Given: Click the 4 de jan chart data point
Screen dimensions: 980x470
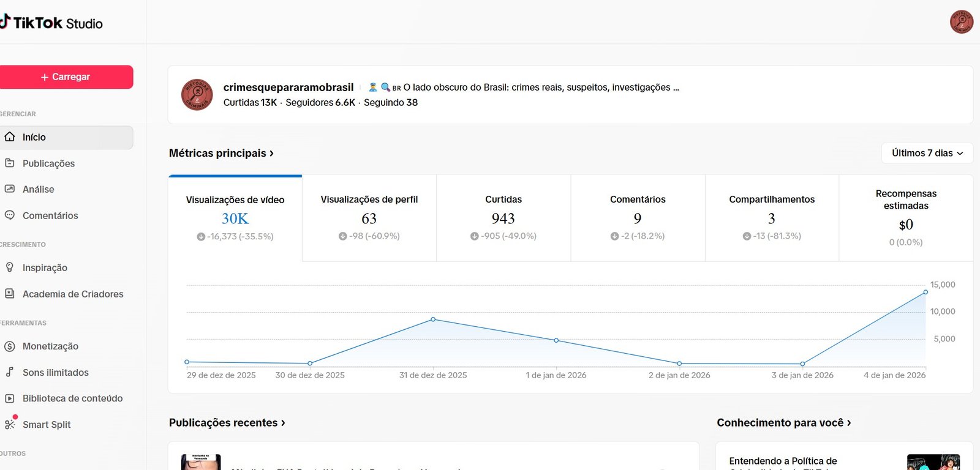Looking at the screenshot, I should coord(925,292).
